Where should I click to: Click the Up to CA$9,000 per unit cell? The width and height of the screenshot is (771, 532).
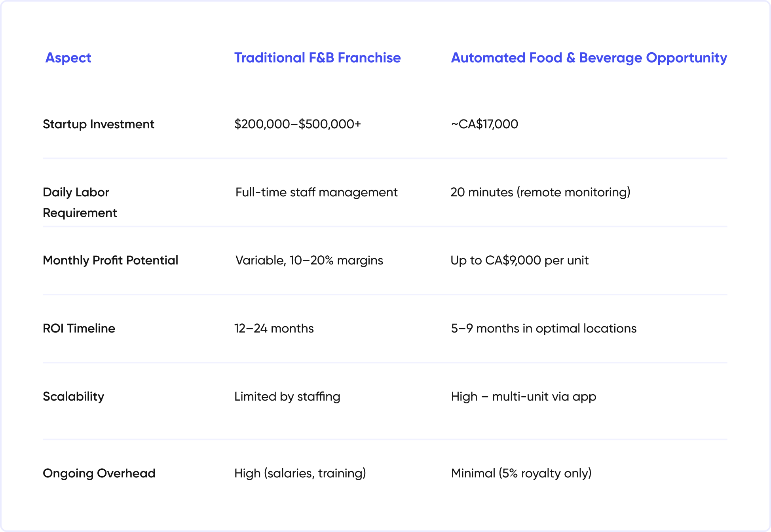pos(519,260)
